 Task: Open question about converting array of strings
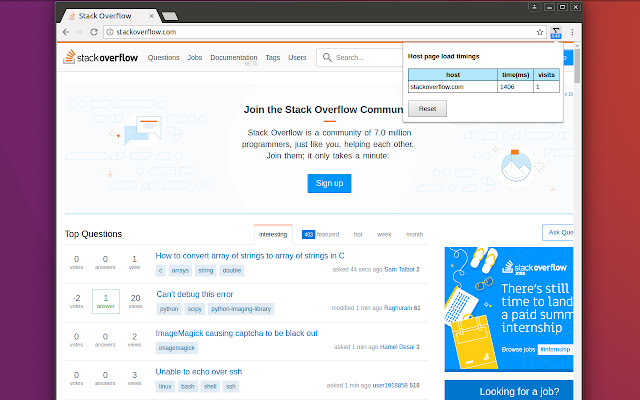tap(250, 256)
